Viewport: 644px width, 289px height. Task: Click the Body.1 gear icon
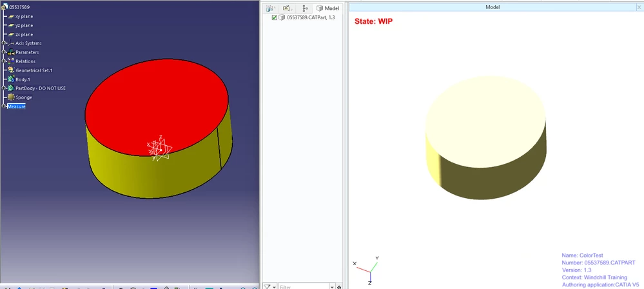tap(11, 79)
